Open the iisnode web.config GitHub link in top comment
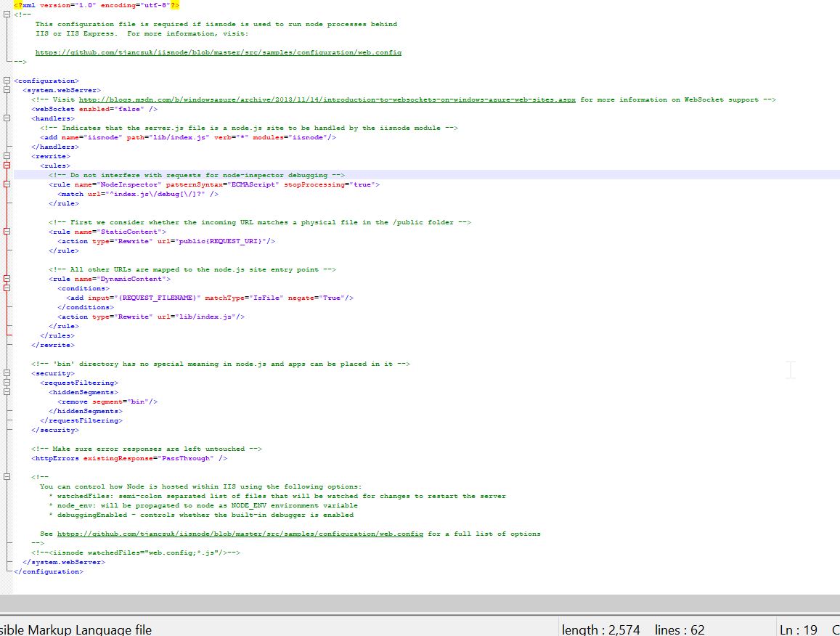 click(x=219, y=52)
